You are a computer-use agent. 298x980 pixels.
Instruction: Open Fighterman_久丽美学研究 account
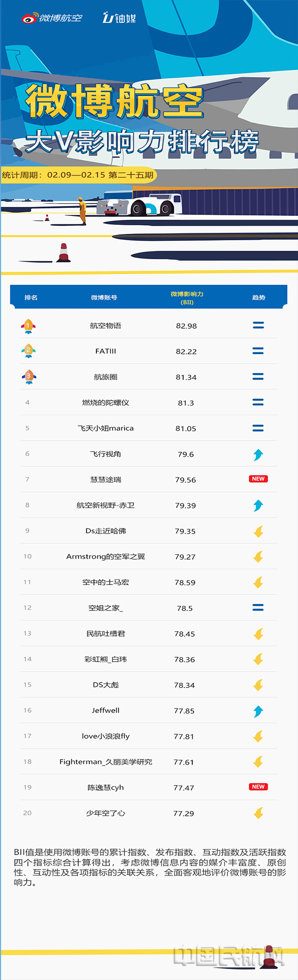click(105, 762)
